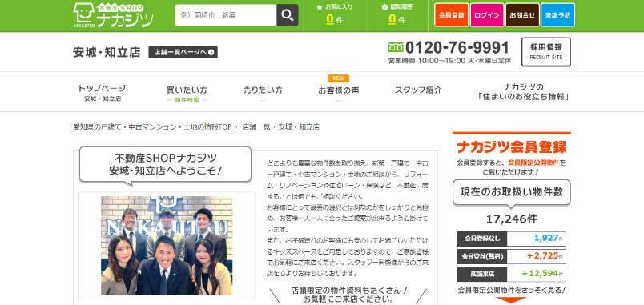
Task: Click the 現在のお取扱い物件数 box
Action: [511, 191]
